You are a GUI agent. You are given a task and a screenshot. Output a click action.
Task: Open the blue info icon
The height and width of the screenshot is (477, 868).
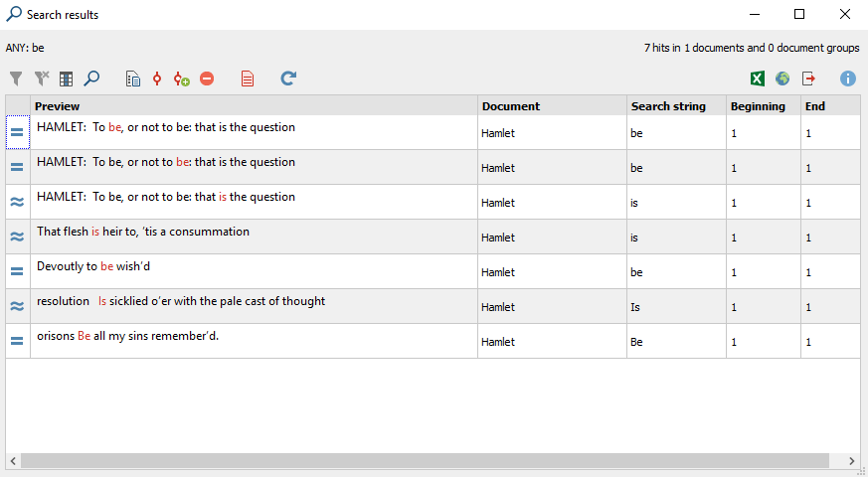point(847,79)
